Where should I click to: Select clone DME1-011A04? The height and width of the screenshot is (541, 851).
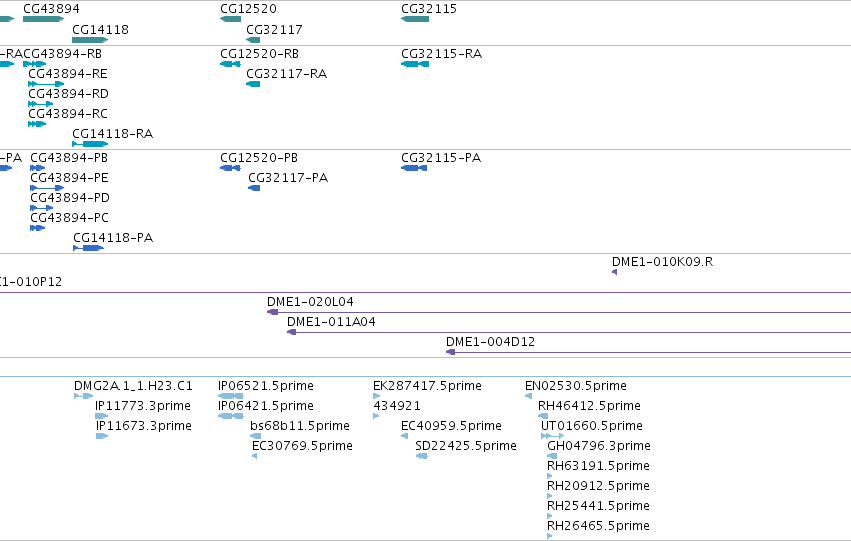tap(331, 322)
